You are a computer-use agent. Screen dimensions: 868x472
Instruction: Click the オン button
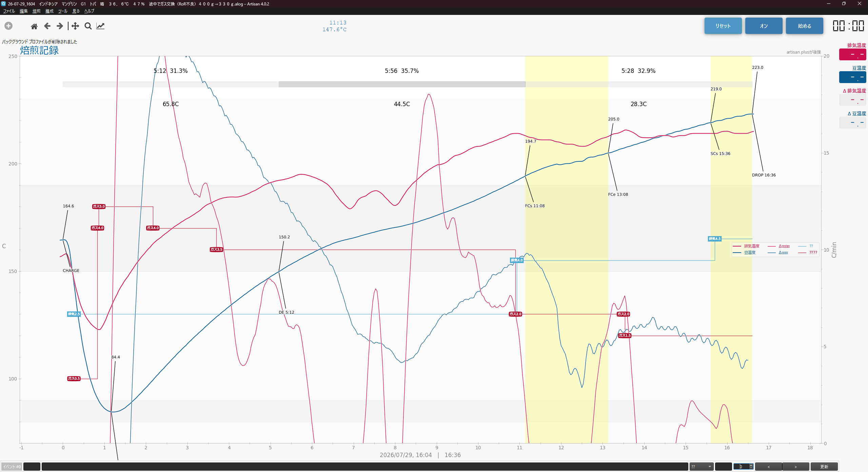tap(764, 26)
